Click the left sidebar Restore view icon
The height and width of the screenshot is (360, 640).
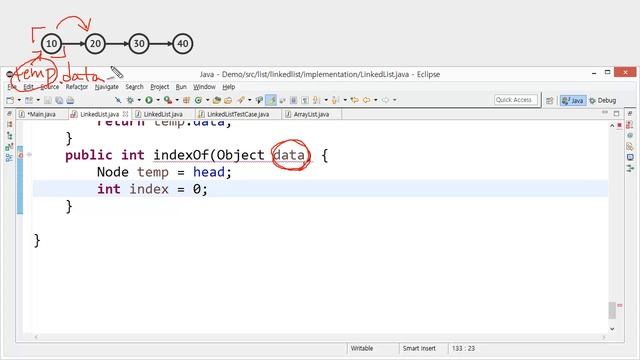tap(9, 114)
